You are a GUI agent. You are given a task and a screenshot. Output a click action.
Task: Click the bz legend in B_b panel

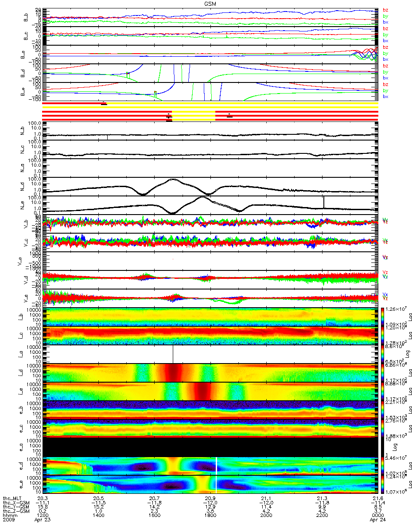(385, 10)
